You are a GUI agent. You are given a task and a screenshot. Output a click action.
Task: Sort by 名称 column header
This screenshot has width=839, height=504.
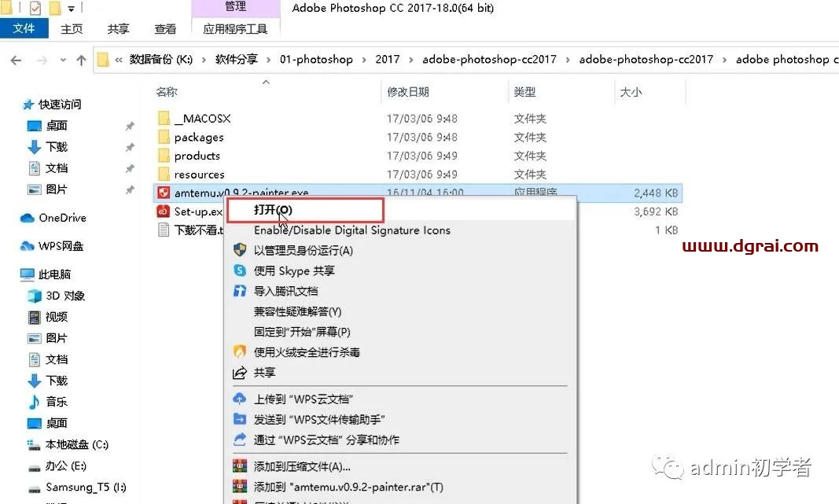tap(167, 92)
